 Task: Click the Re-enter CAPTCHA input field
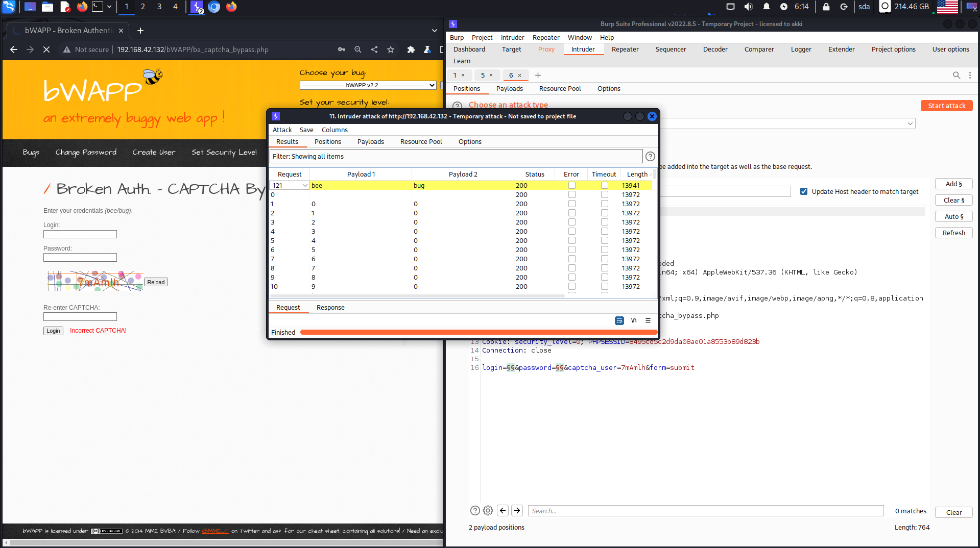80,317
